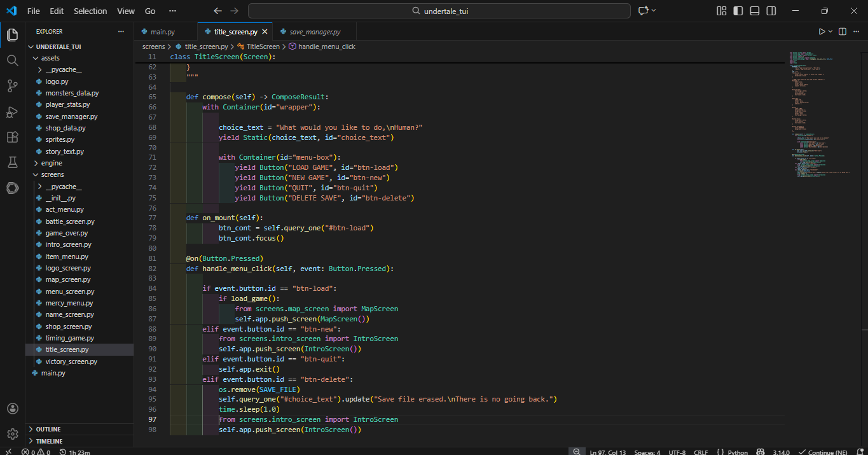This screenshot has width=868, height=455.
Task: Click the Run Python File play button
Action: click(822, 31)
